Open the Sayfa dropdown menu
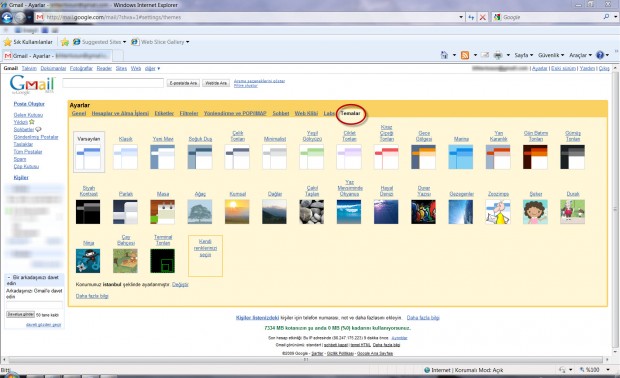This screenshot has height=378, width=620. [524, 55]
